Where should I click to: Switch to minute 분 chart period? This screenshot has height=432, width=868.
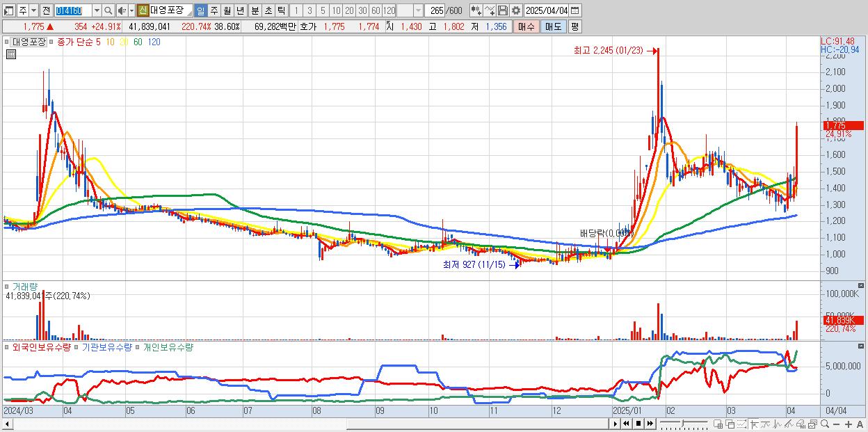coord(255,11)
